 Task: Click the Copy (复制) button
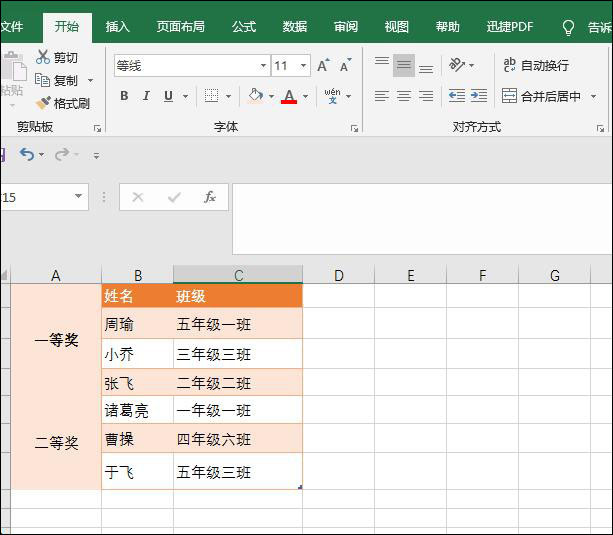point(57,80)
